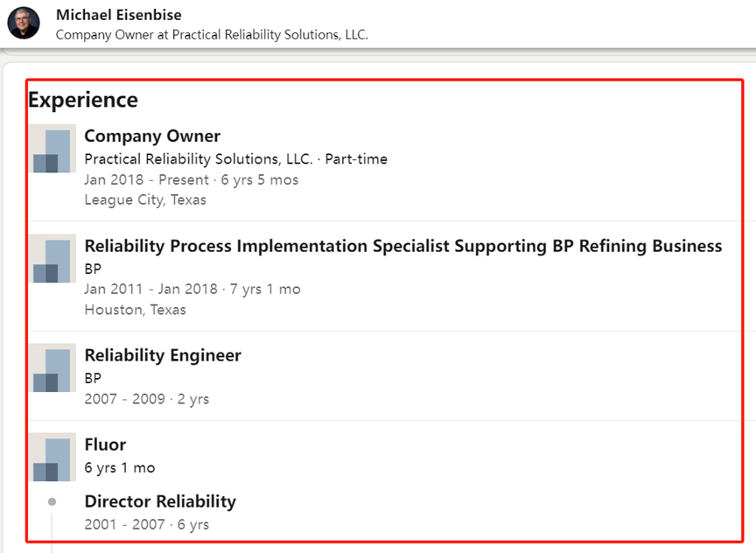Click BP under the Implementation Specialist role
The height and width of the screenshot is (553, 756).
point(93,269)
